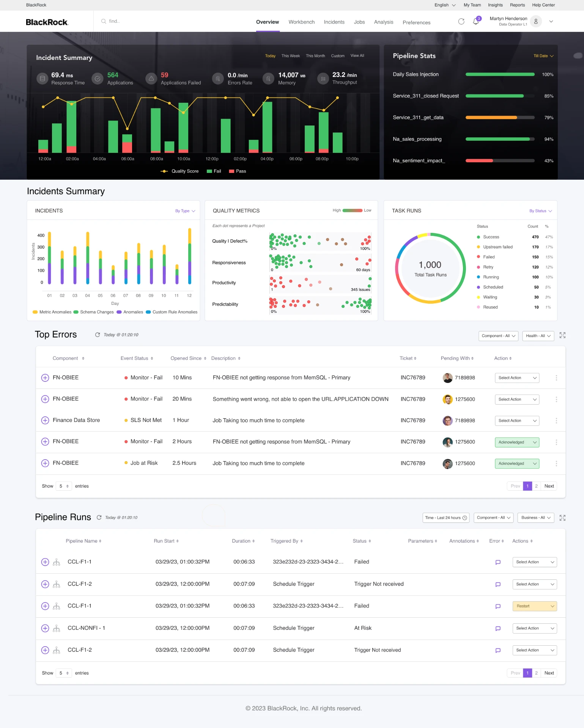Open the Business - All filter dropdown
This screenshot has width=584, height=728.
click(536, 518)
